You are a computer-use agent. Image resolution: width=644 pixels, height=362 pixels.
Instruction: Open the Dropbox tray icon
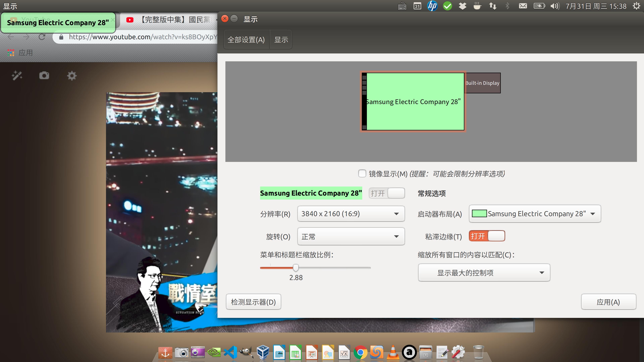tap(463, 6)
